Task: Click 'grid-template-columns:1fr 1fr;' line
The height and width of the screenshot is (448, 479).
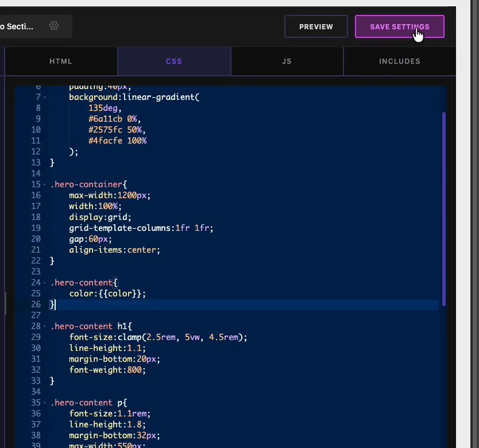Action: coord(141,228)
